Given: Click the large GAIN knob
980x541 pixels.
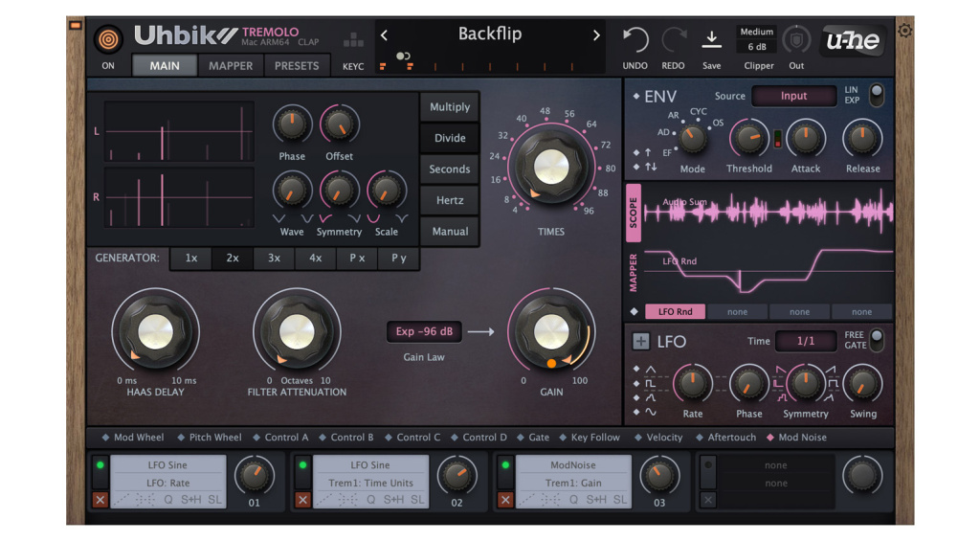Looking at the screenshot, I should click(550, 331).
